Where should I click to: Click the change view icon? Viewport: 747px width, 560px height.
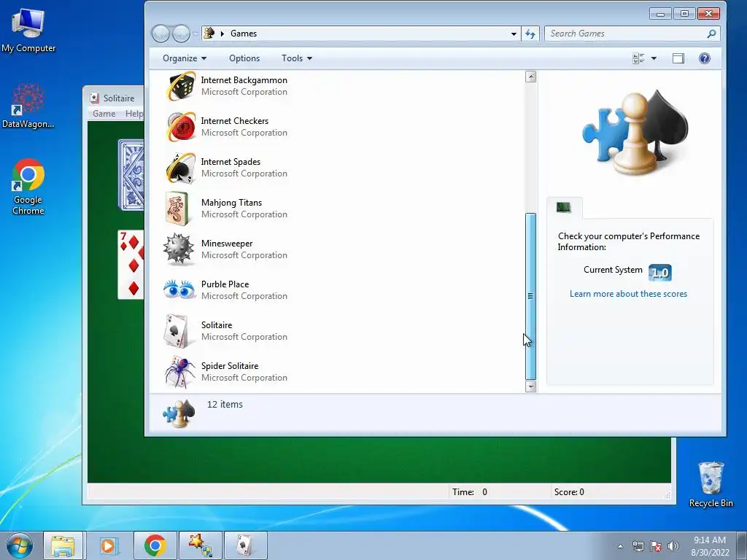[x=638, y=58]
